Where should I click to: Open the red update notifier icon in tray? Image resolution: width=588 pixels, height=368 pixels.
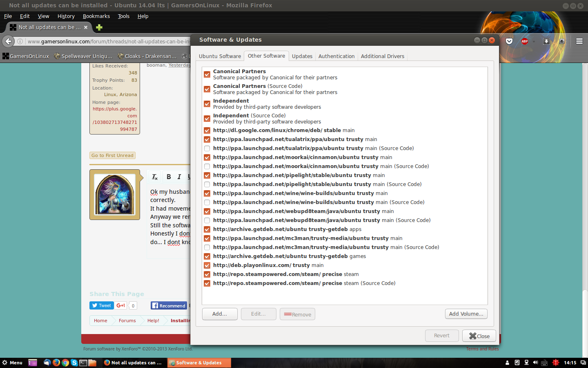tap(555, 363)
